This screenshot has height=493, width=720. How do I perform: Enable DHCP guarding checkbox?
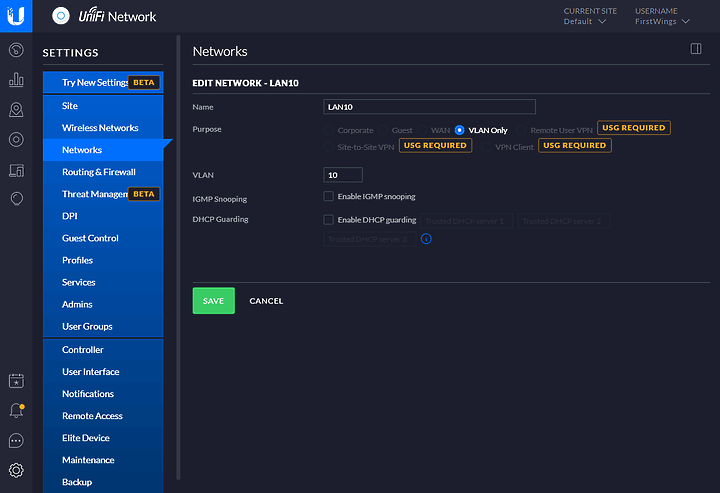[x=328, y=219]
